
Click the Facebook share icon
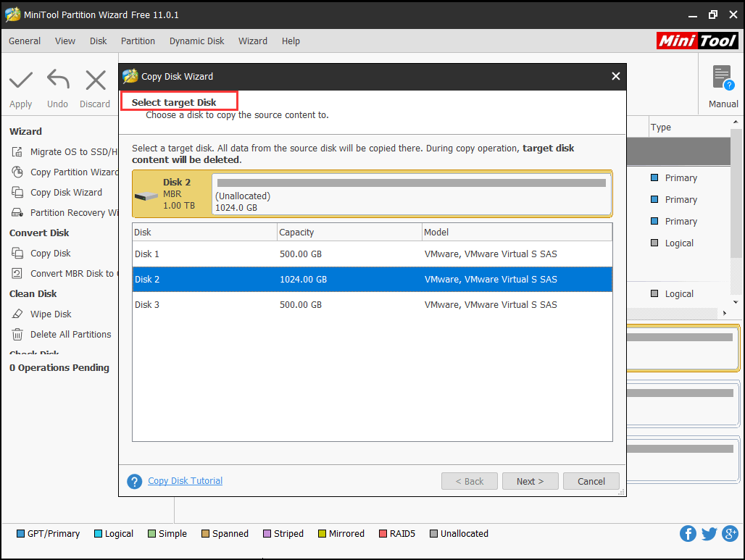(x=688, y=534)
